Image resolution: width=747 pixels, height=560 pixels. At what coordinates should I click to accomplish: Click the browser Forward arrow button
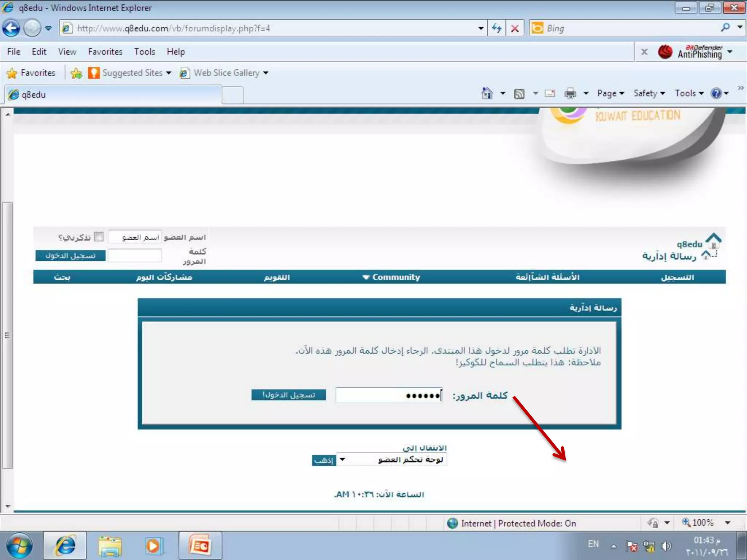pyautogui.click(x=32, y=28)
